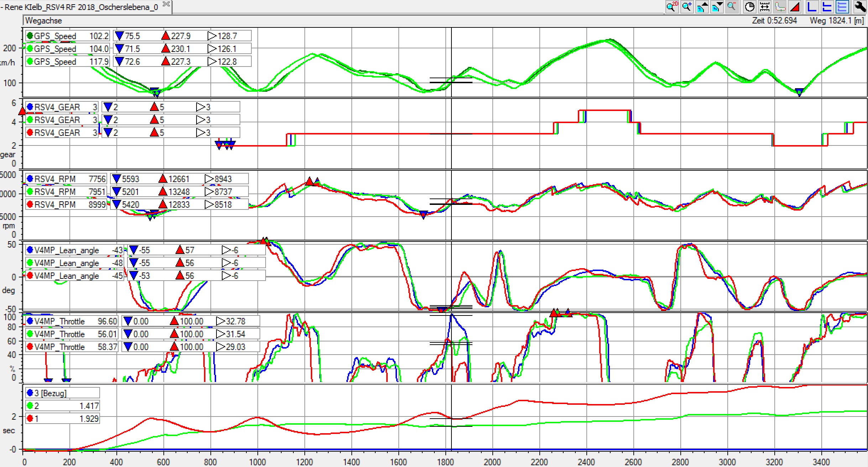The height and width of the screenshot is (467, 868).
Task: Select RSV4_RPM legend entry showing 7756
Action: click(x=66, y=179)
